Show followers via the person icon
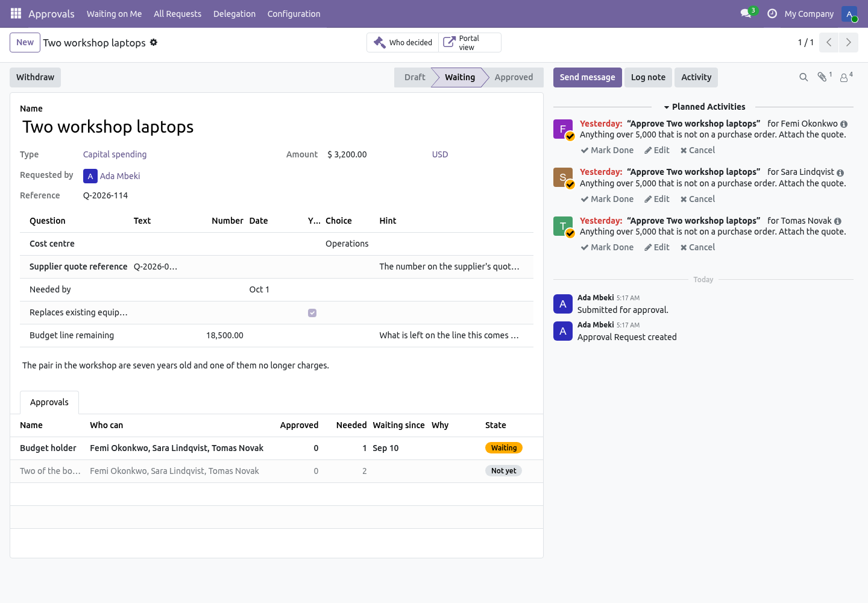This screenshot has width=868, height=603. (844, 77)
